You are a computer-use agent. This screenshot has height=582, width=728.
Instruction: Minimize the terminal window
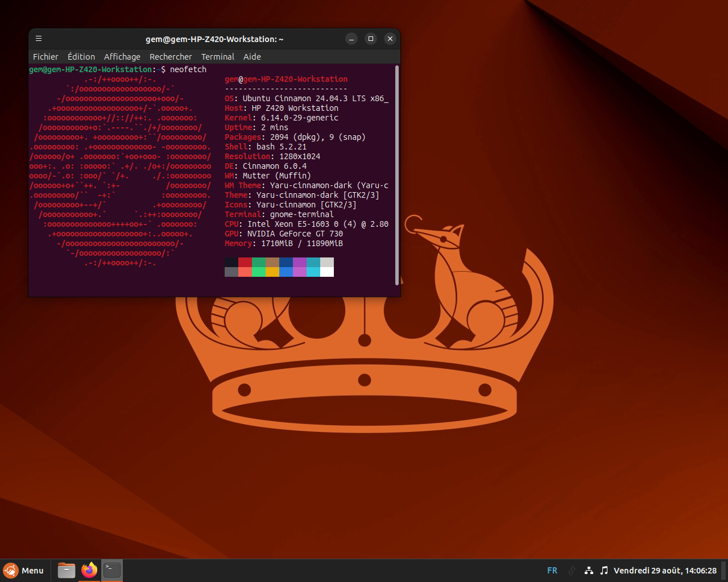[x=351, y=39]
